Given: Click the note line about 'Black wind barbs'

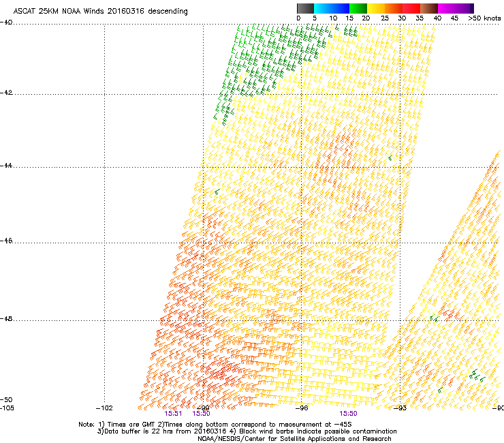Looking at the screenshot, I should pos(247,431).
